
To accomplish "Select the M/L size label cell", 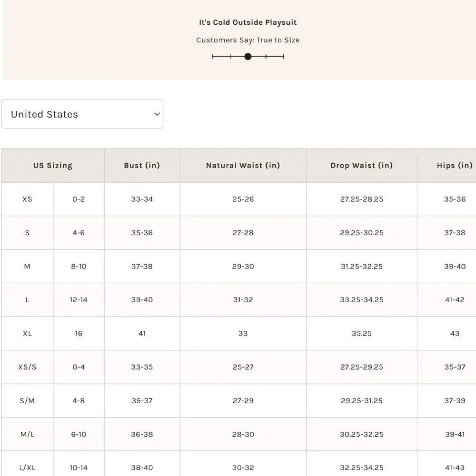I will click(27, 435).
